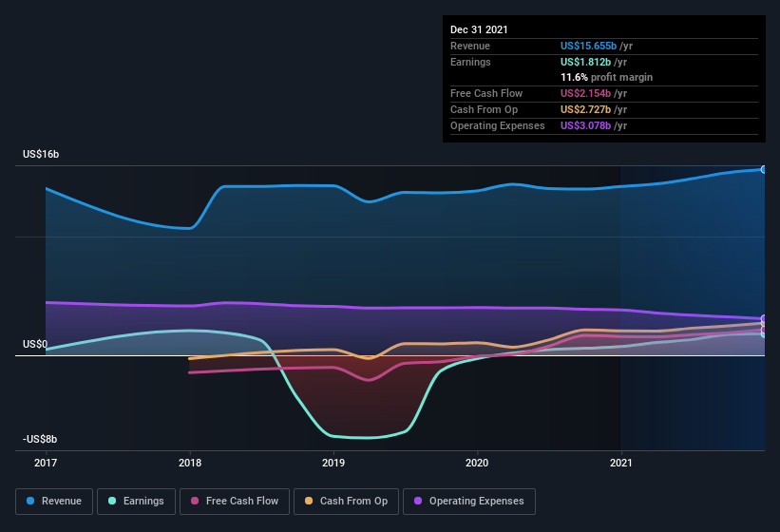Toggle the Earnings series legend button

click(x=136, y=502)
